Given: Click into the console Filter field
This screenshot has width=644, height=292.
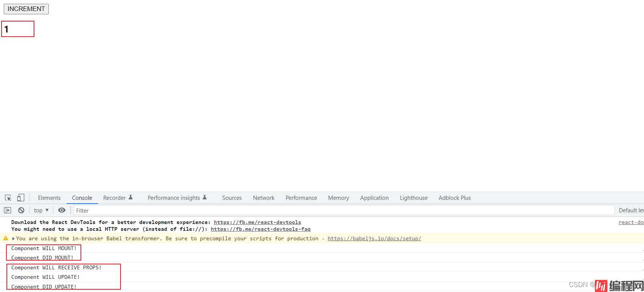Looking at the screenshot, I should pyautogui.click(x=340, y=210).
